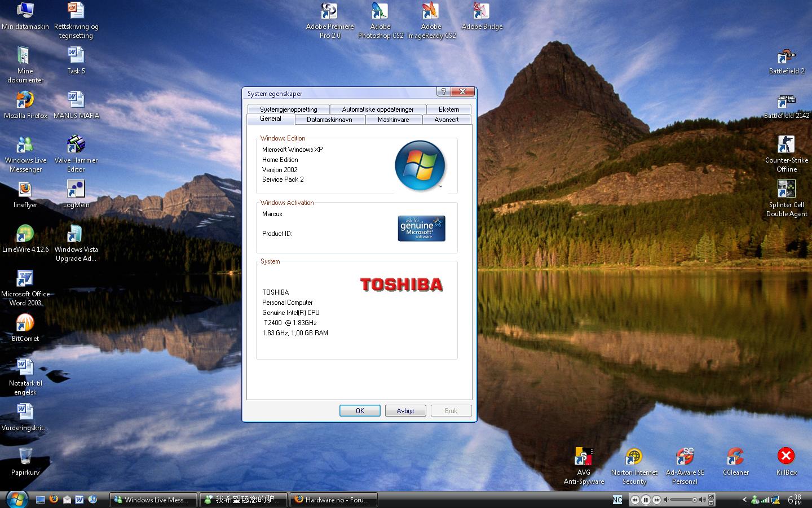
Task: Switch to Datamaskinnavn tab
Action: coord(329,120)
